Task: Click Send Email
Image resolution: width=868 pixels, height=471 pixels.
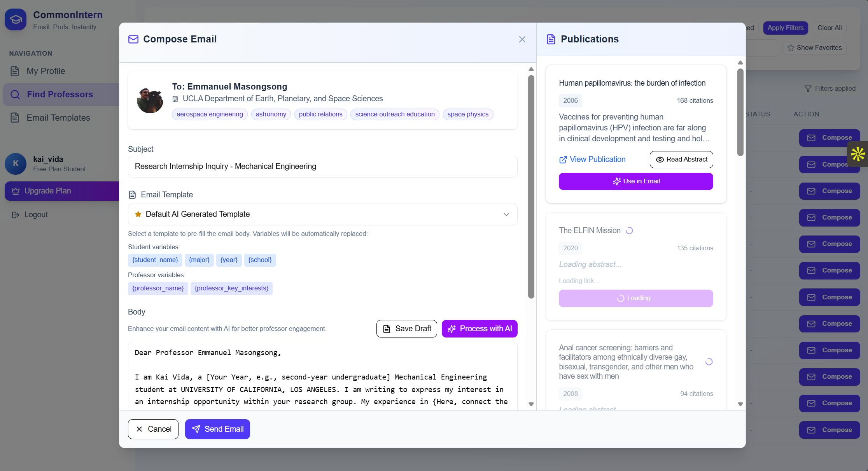Action: pos(217,429)
